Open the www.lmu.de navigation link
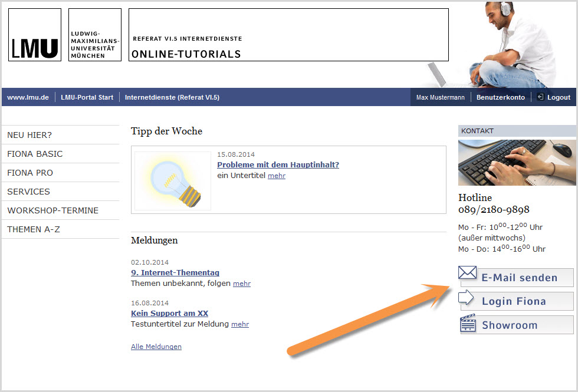Image resolution: width=578 pixels, height=392 pixels. tap(28, 97)
